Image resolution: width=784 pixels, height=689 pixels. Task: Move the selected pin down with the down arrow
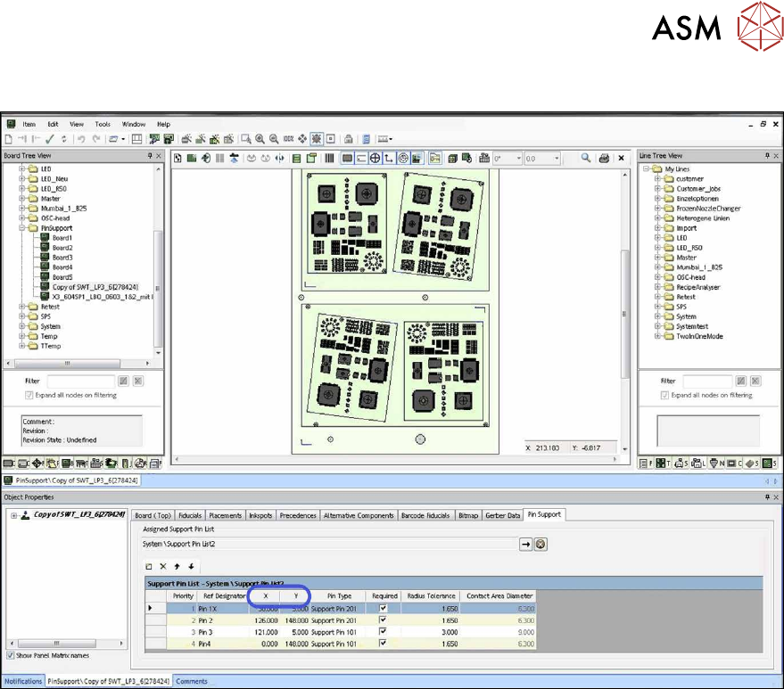[x=191, y=566]
